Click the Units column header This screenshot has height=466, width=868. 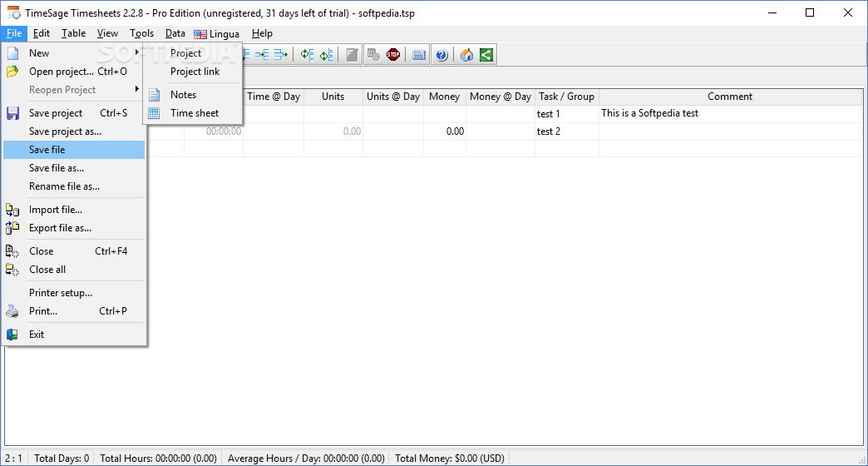tap(333, 97)
